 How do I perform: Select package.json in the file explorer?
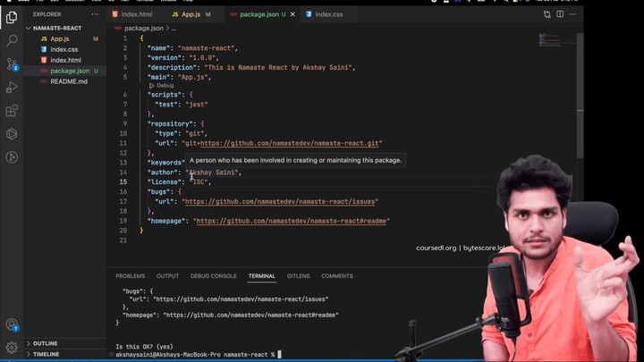(x=65, y=71)
